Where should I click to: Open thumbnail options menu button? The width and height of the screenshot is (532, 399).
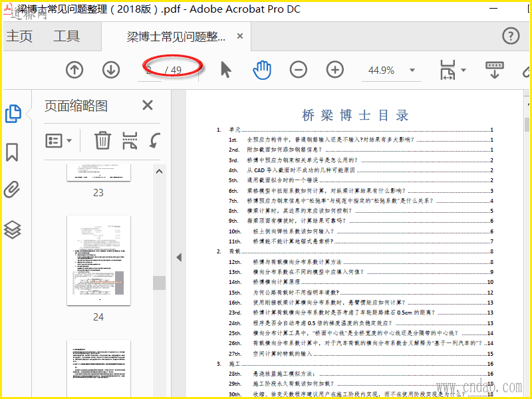(59, 140)
